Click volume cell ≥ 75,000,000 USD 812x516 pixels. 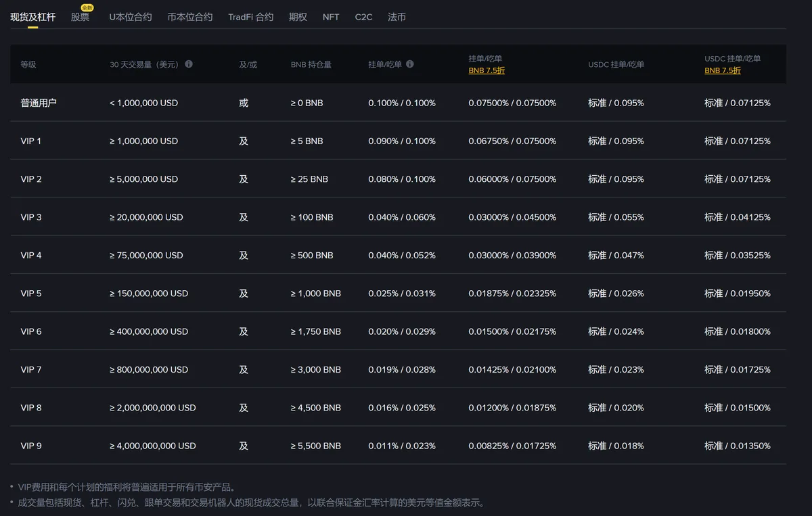146,256
